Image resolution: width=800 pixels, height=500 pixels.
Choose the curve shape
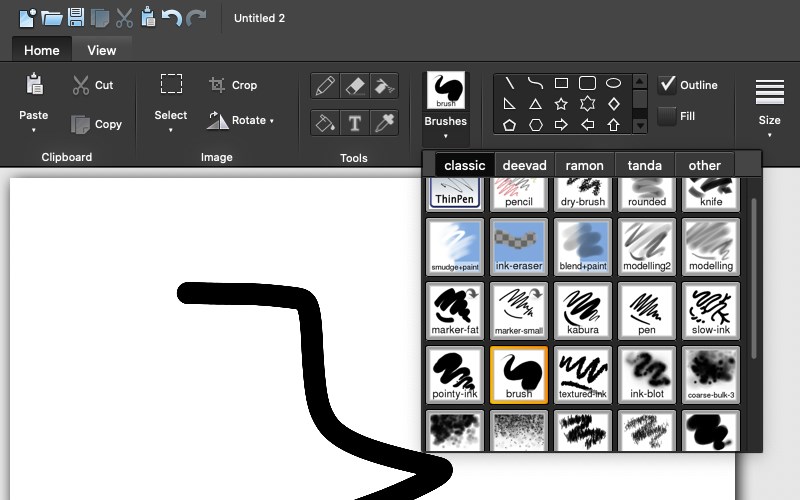click(x=535, y=83)
